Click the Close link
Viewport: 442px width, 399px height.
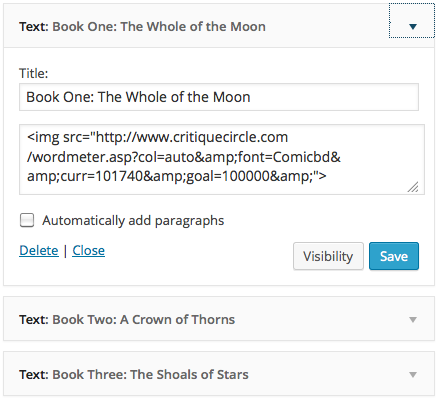[88, 250]
